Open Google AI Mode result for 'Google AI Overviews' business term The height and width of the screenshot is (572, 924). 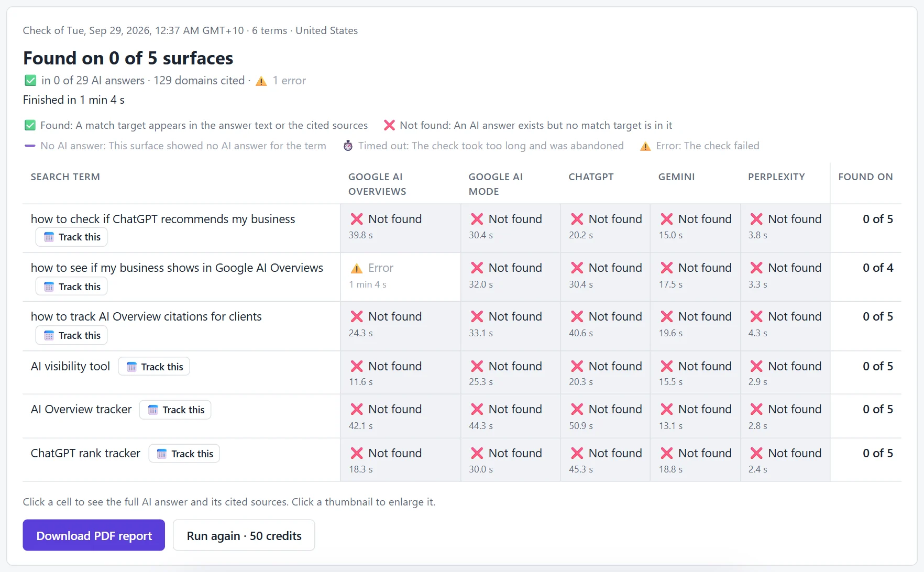pos(511,277)
